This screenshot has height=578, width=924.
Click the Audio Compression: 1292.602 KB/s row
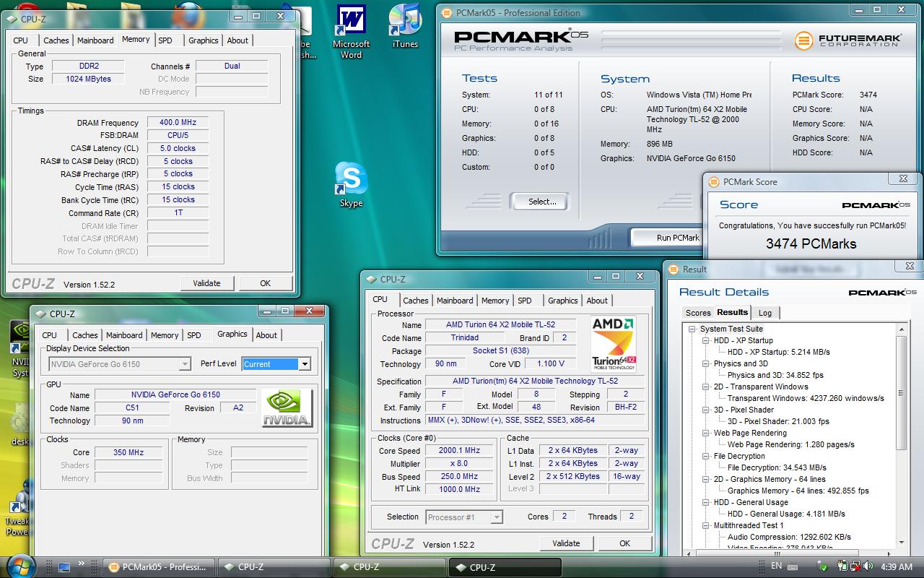point(789,537)
